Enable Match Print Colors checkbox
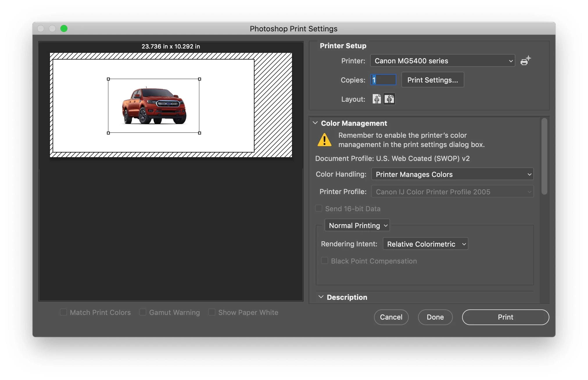The height and width of the screenshot is (380, 588). pos(63,312)
